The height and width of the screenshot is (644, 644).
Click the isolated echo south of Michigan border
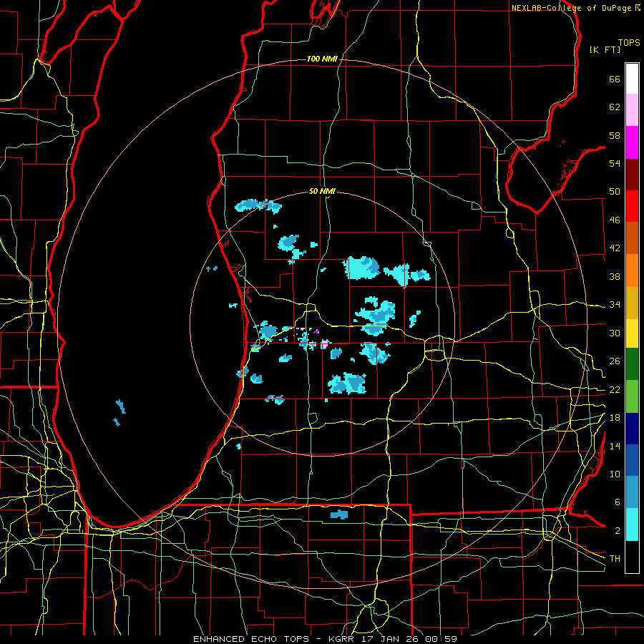(x=339, y=514)
